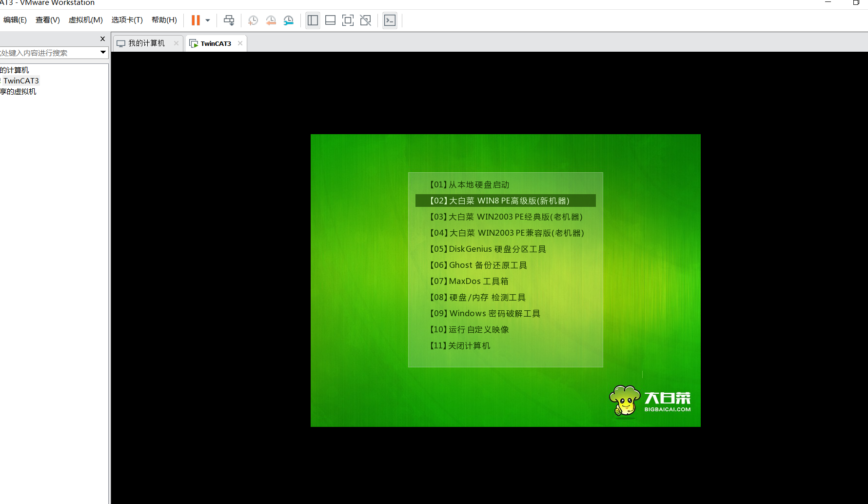Enter Unity mode for the VM
This screenshot has width=868, height=504.
(365, 20)
